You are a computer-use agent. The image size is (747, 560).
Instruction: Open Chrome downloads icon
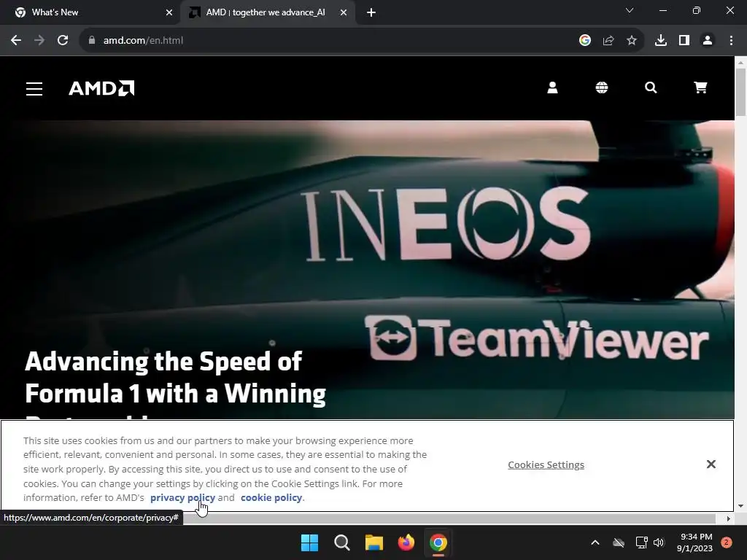(661, 41)
